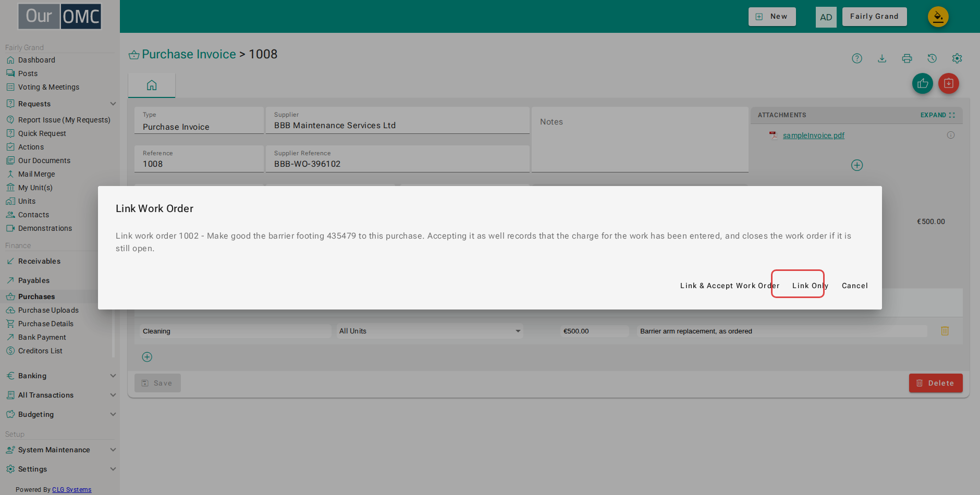Click the green thumbs-up approve button
This screenshot has height=495, width=980.
tap(923, 83)
